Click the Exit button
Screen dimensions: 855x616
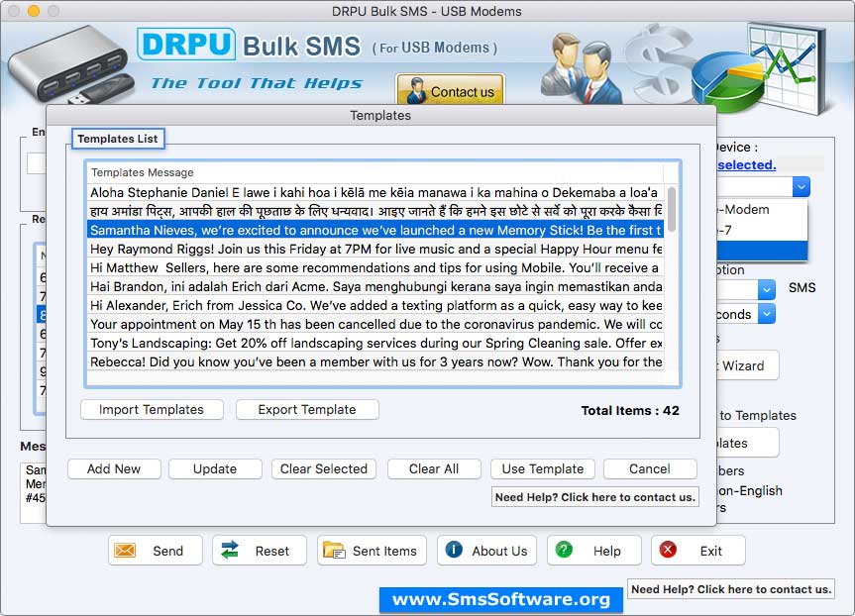[697, 550]
